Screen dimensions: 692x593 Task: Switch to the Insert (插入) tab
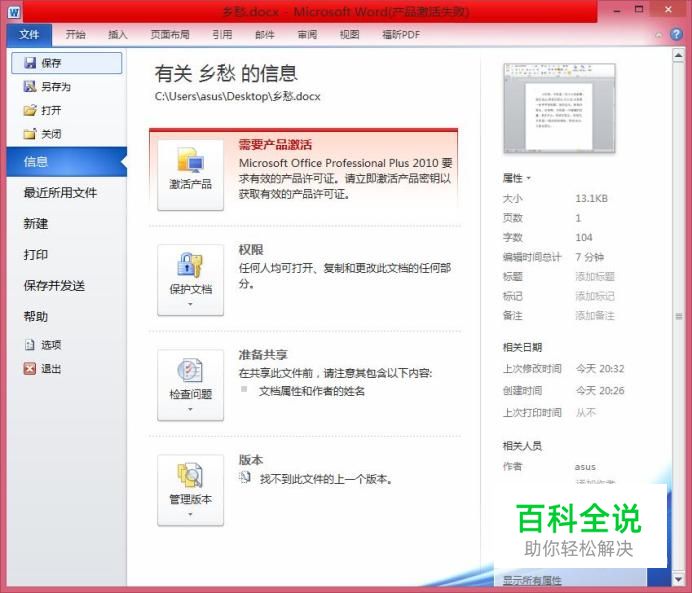[x=118, y=35]
